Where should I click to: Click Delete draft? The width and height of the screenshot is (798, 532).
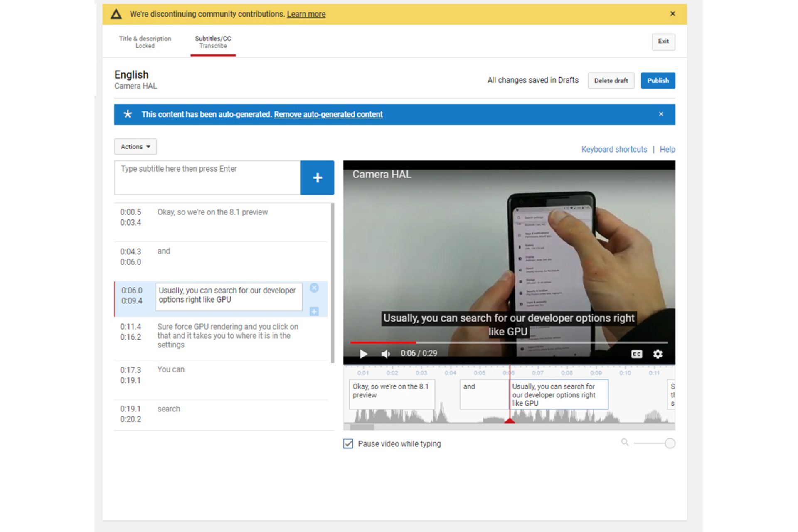[611, 80]
